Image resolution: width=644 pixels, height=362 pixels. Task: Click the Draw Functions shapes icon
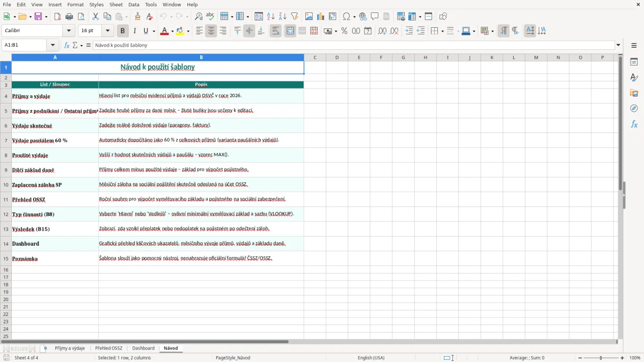[x=443, y=17]
